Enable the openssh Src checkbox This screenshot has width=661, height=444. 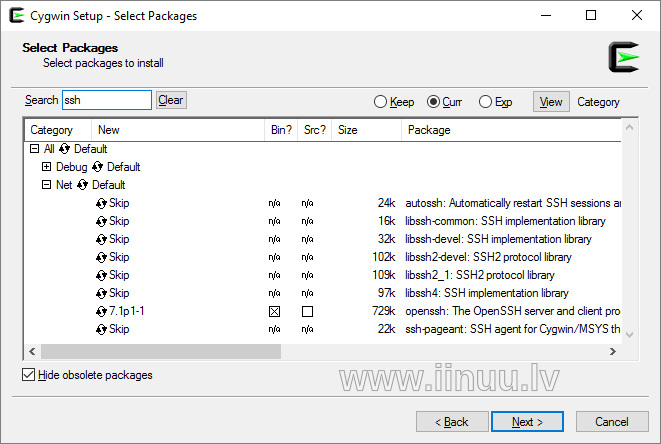[307, 312]
